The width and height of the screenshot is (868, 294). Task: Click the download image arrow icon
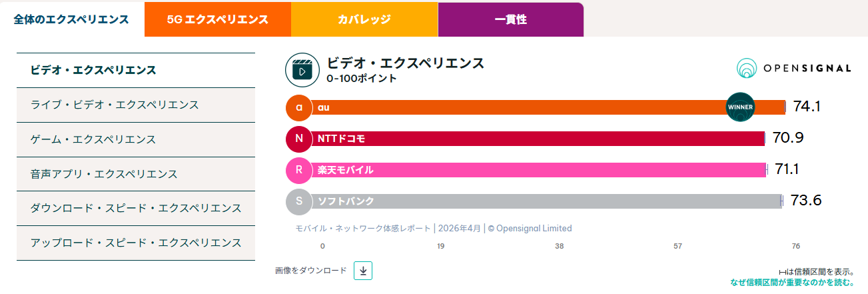(x=363, y=271)
